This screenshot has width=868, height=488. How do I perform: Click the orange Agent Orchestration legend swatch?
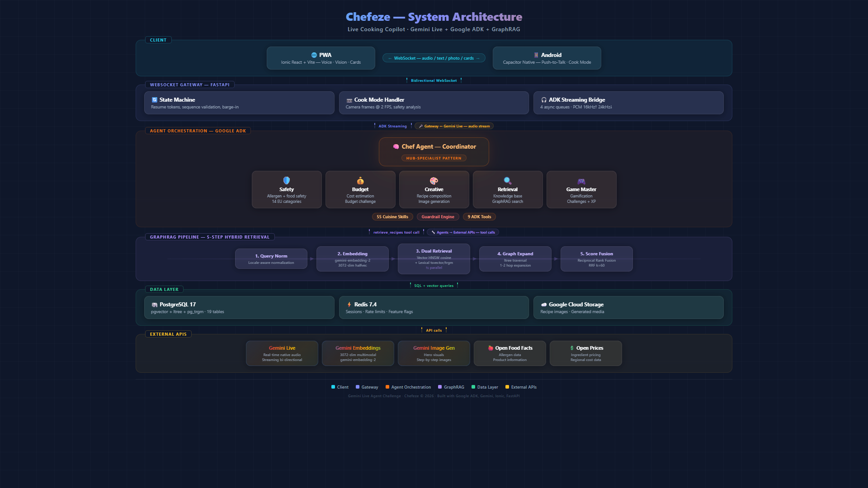(387, 387)
